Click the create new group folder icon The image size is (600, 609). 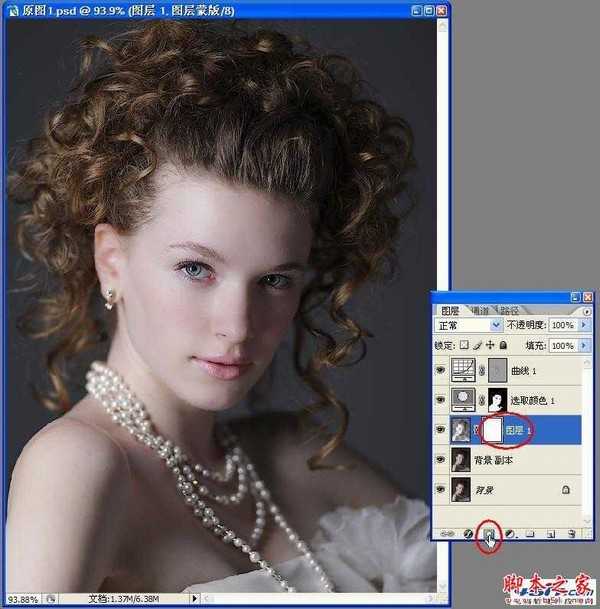(530, 534)
